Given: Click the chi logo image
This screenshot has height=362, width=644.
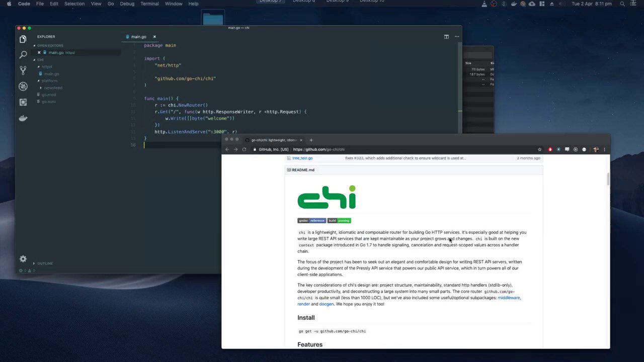Looking at the screenshot, I should (x=327, y=197).
